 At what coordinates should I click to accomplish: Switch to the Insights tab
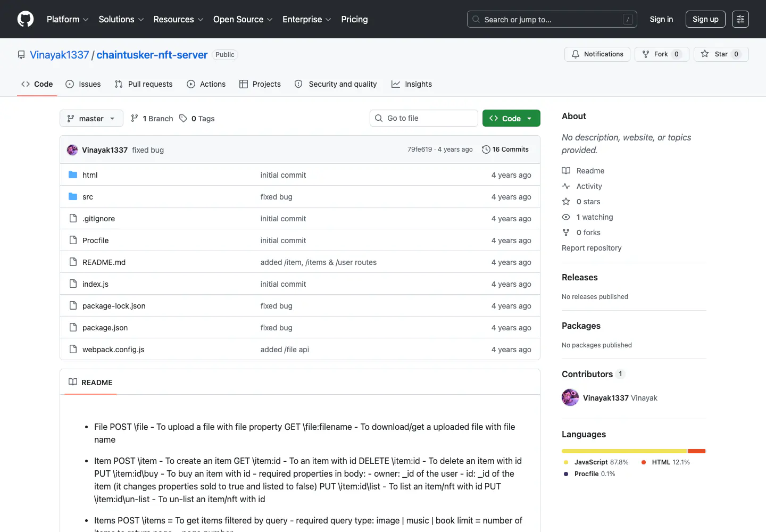click(x=412, y=84)
